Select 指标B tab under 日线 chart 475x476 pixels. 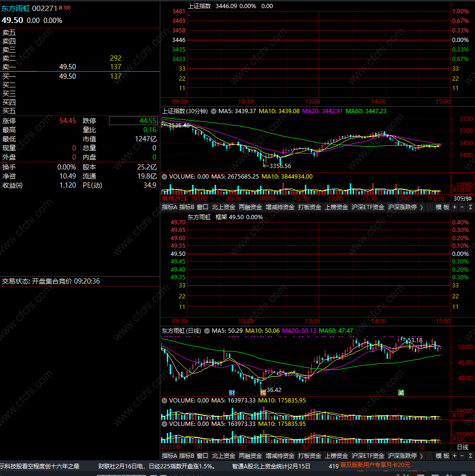point(186,456)
